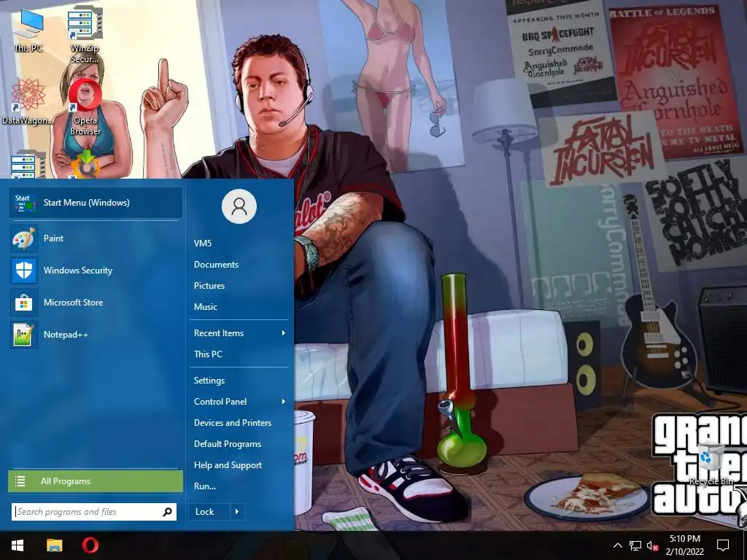Click the user account avatar

coord(239,206)
